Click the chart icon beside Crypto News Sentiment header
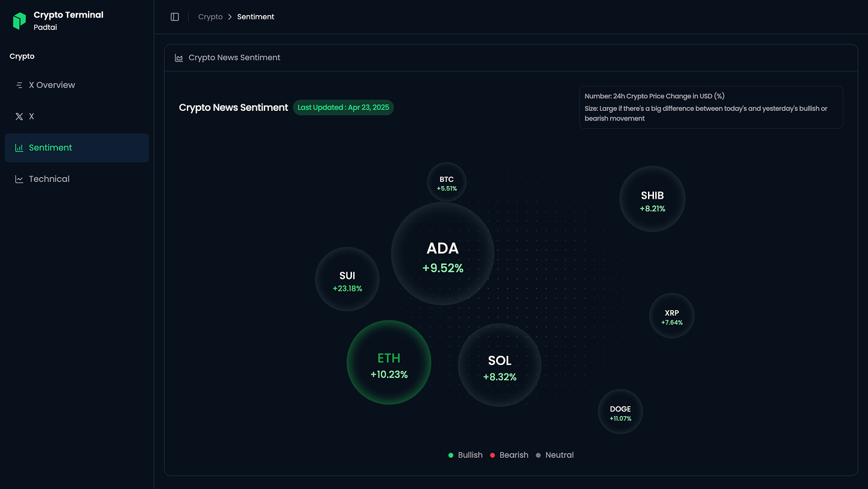The height and width of the screenshot is (489, 868). tap(178, 57)
